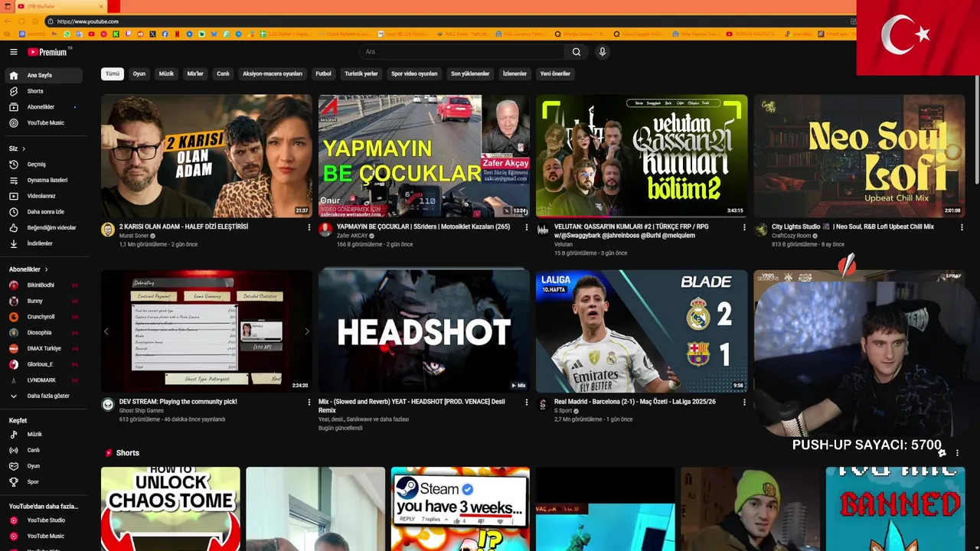980x551 pixels.
Task: Open the hamburger guide menu
Action: 13,52
